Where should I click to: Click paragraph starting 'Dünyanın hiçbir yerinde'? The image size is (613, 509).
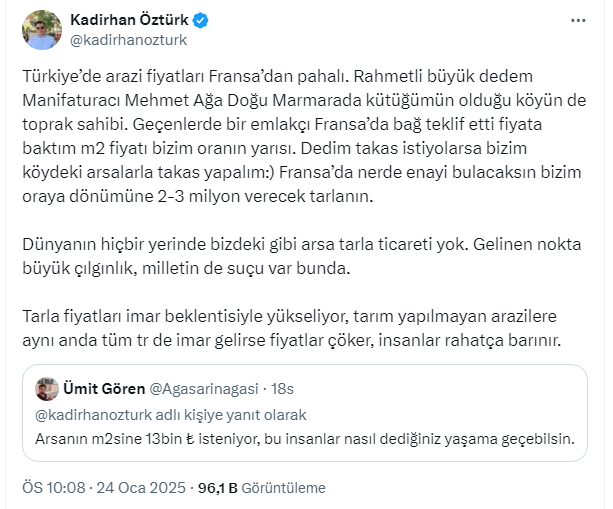[298, 254]
